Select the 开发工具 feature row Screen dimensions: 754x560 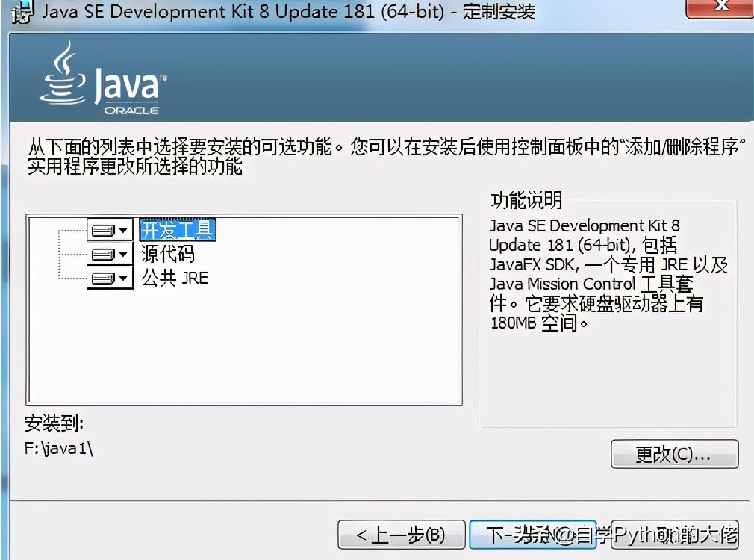pos(178,230)
